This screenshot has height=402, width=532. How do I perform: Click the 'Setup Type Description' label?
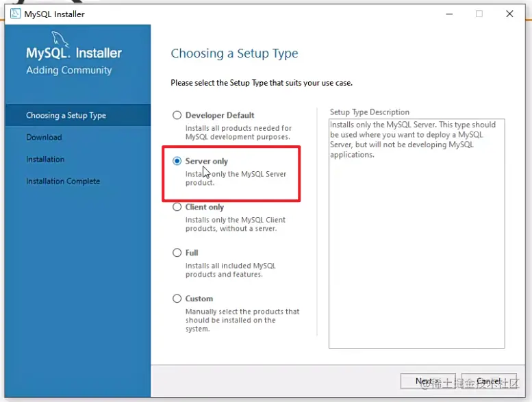[370, 112]
